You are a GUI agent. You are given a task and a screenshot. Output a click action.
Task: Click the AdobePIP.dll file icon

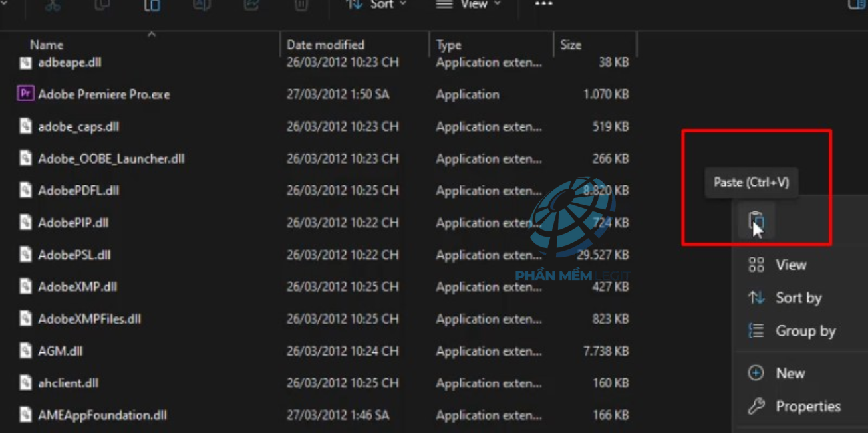[25, 223]
